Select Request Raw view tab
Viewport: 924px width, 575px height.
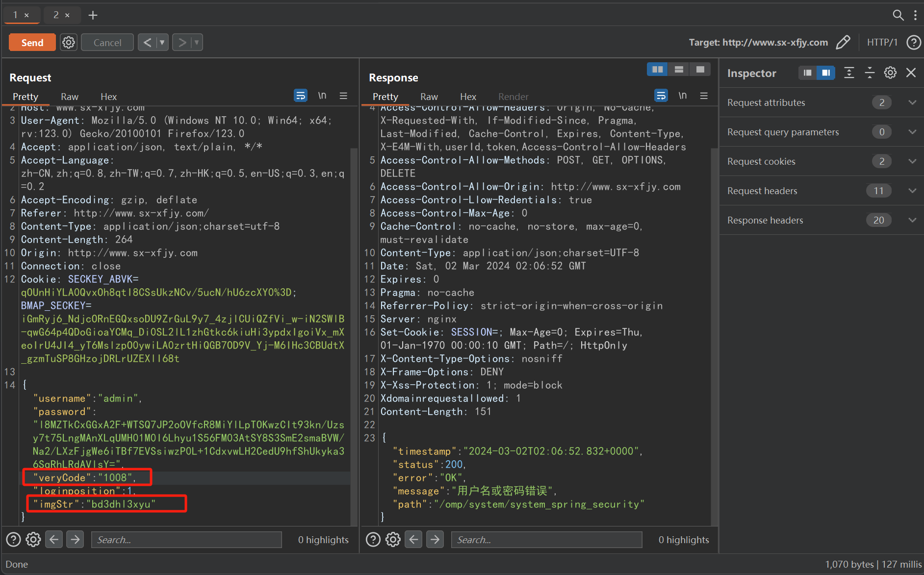click(x=70, y=97)
